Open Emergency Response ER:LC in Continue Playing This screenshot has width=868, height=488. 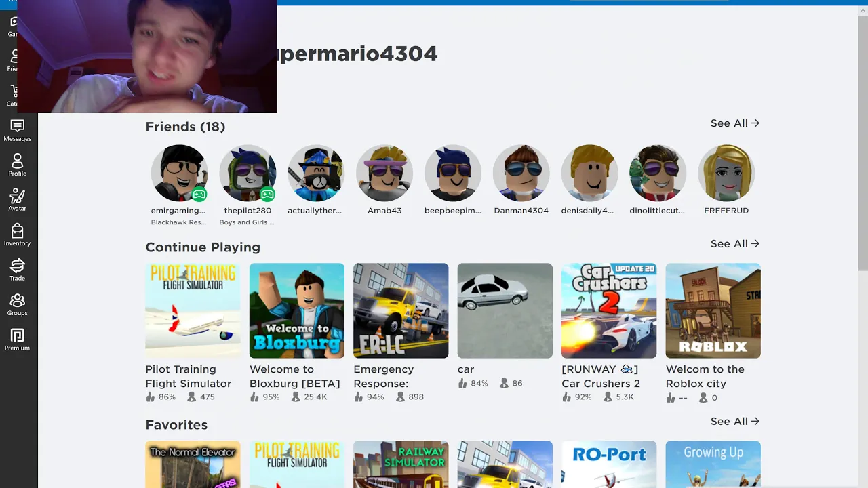pos(401,310)
